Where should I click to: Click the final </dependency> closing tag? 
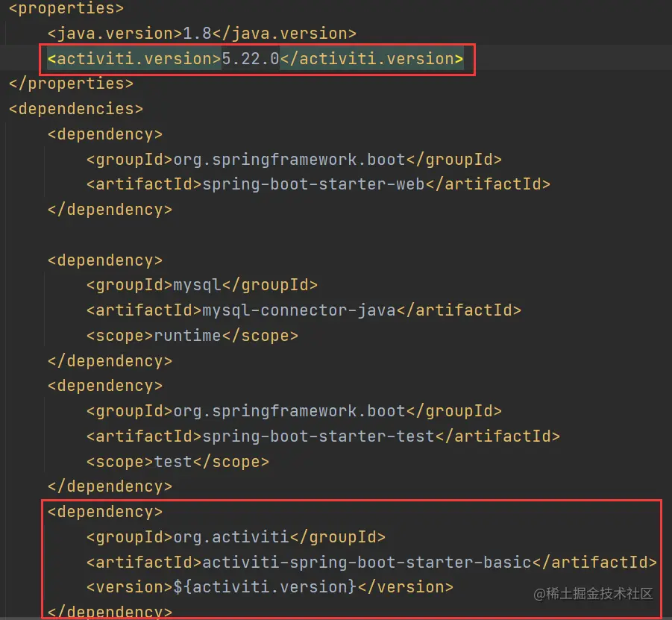[110, 612]
